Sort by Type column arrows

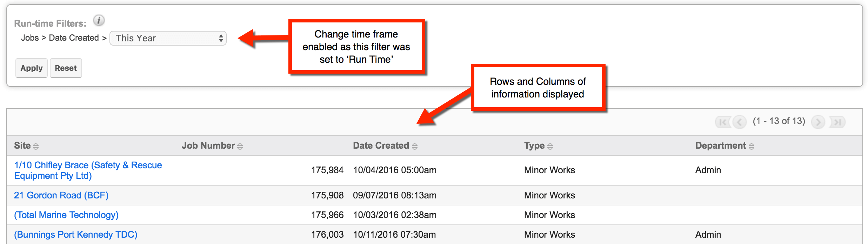point(550,146)
